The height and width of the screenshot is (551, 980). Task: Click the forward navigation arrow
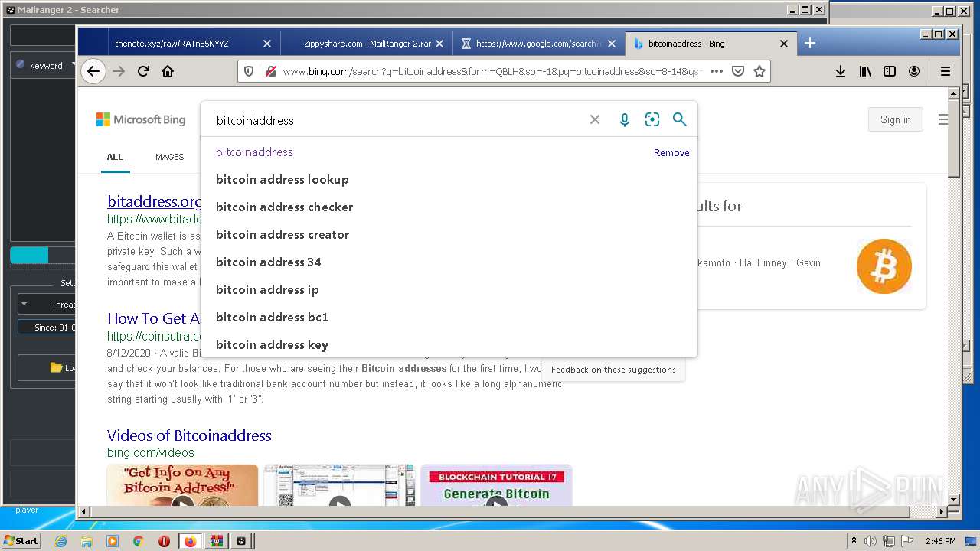(x=119, y=71)
